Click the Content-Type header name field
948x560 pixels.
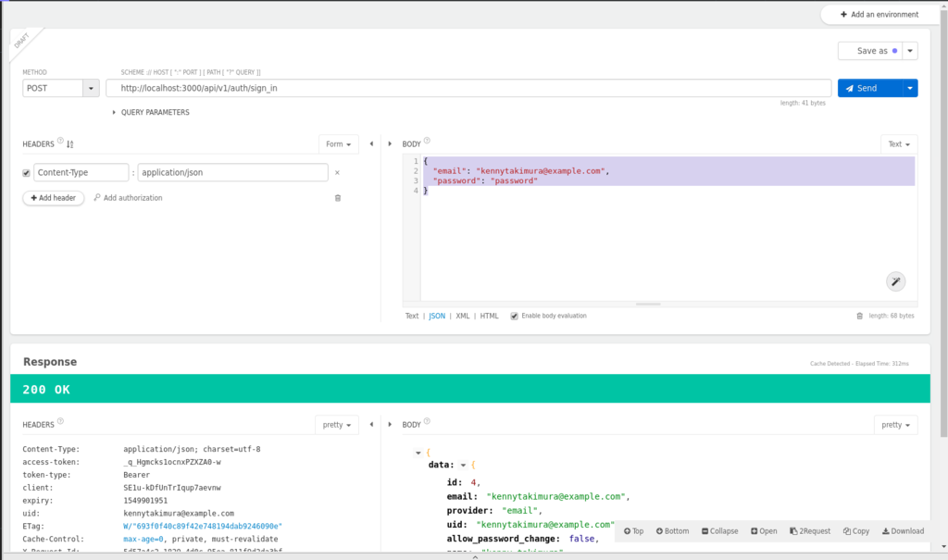(x=81, y=172)
